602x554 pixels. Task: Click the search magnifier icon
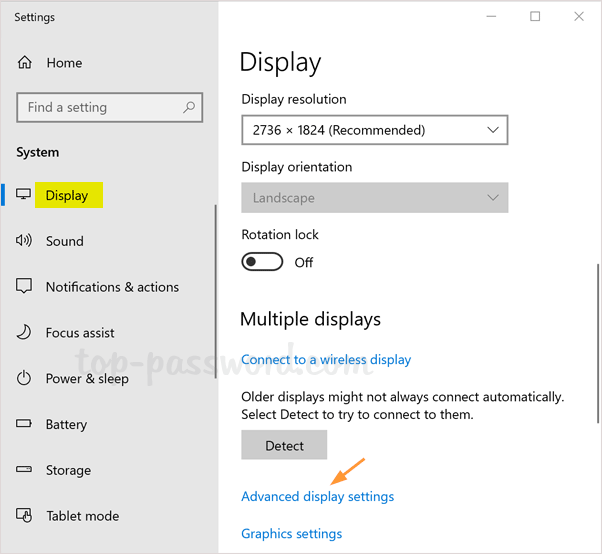[x=188, y=107]
